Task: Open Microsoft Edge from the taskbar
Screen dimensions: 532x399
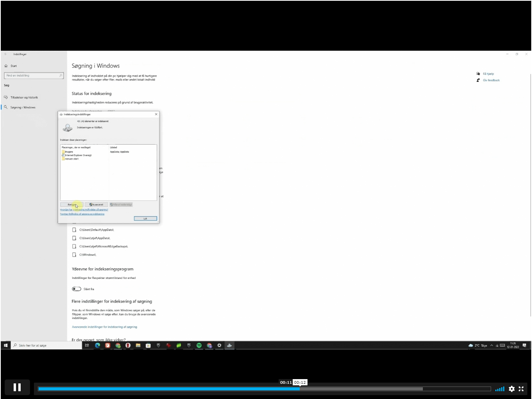Action: click(x=97, y=345)
